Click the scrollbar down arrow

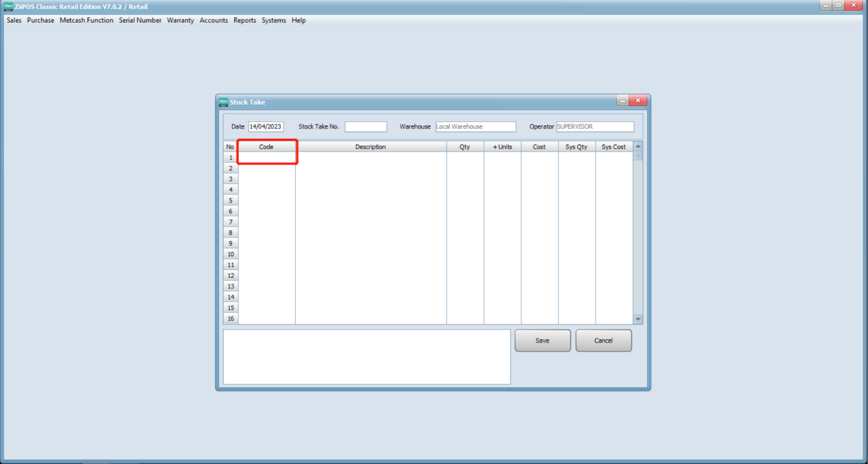click(638, 319)
